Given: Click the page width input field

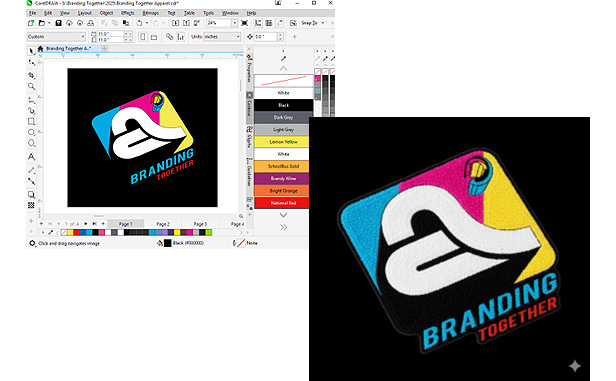Looking at the screenshot, I should 110,34.
